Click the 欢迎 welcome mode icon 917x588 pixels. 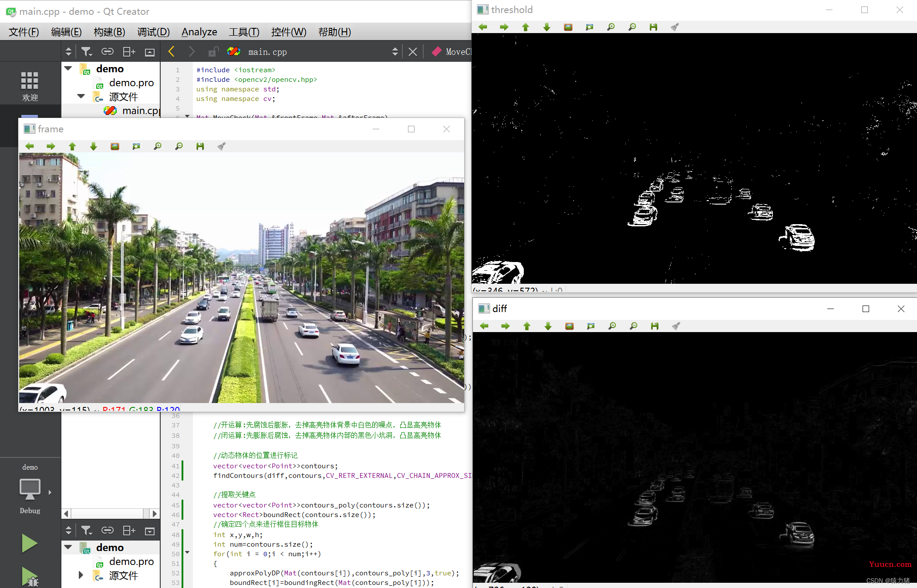(x=30, y=86)
